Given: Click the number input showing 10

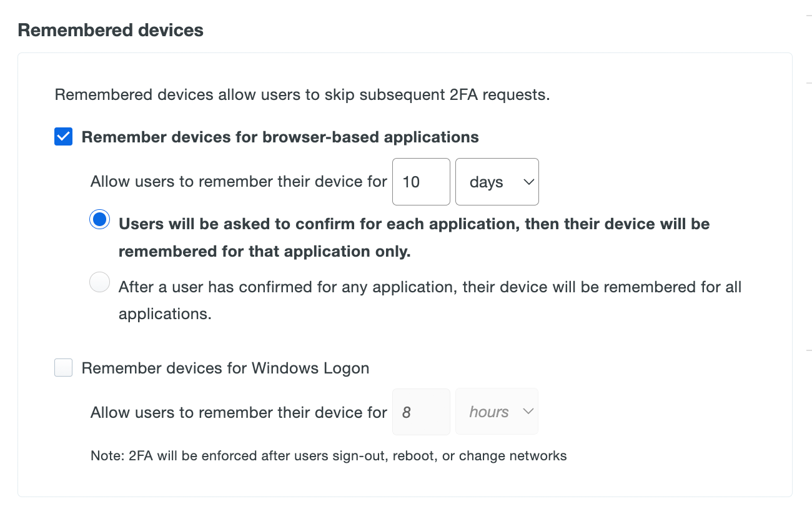Looking at the screenshot, I should (x=421, y=182).
